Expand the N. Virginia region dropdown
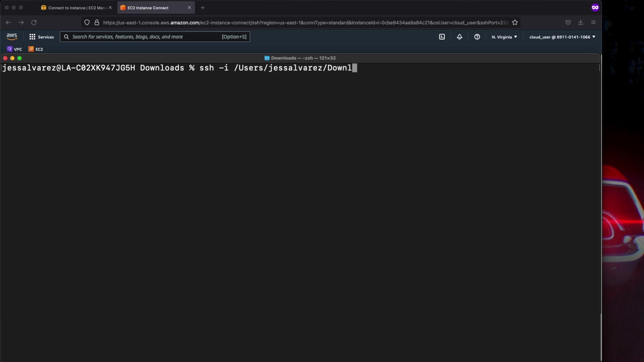The width and height of the screenshot is (644, 362). point(504,37)
